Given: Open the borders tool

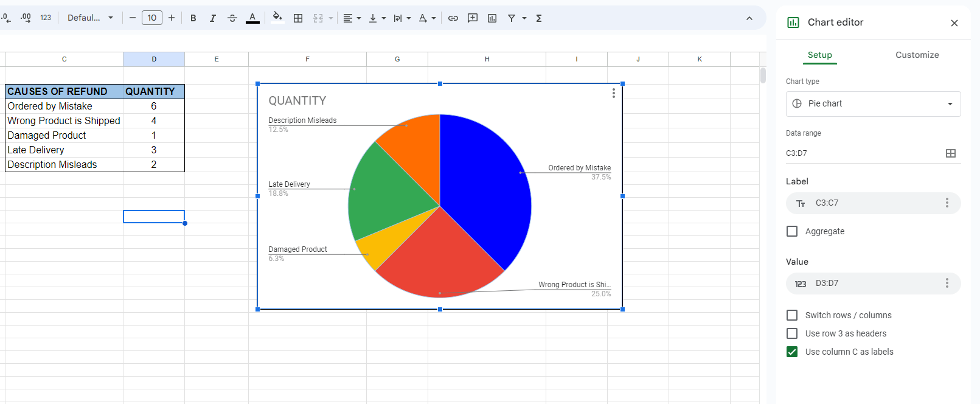Looking at the screenshot, I should [x=298, y=18].
